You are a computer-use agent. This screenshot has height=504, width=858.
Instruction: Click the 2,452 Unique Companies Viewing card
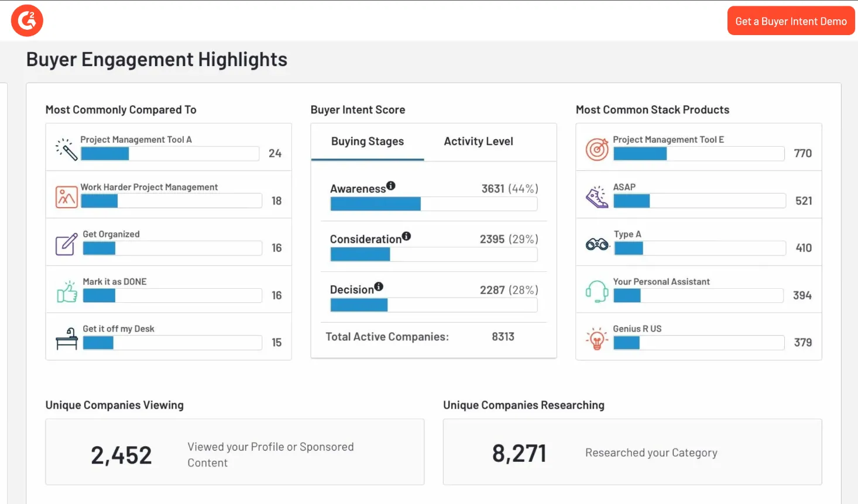[x=235, y=452]
